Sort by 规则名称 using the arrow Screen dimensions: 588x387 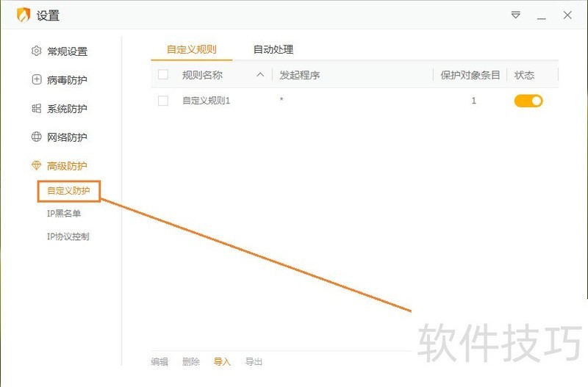pos(260,75)
